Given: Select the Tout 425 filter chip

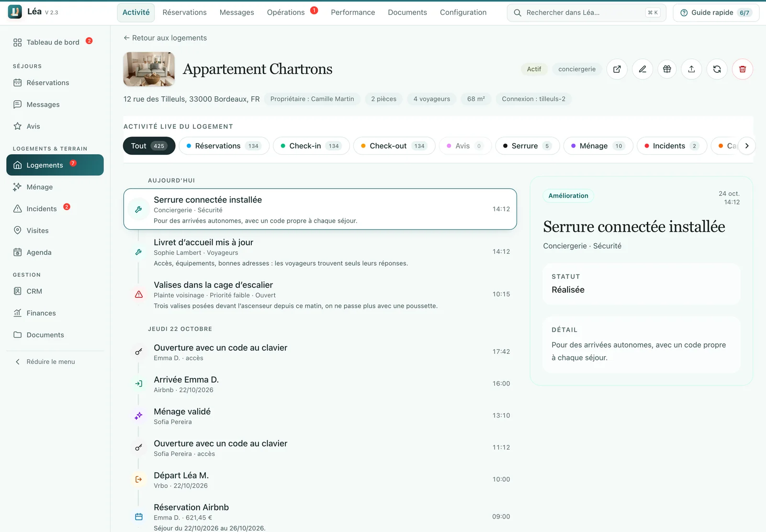Looking at the screenshot, I should tap(149, 146).
